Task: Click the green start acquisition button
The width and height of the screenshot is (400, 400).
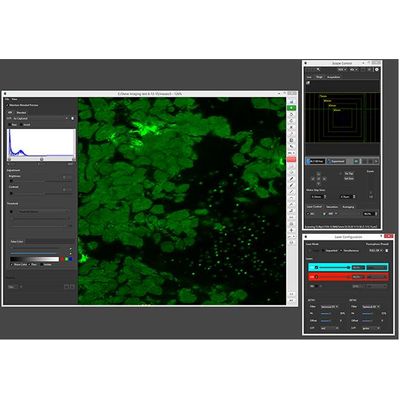Action: click(291, 108)
